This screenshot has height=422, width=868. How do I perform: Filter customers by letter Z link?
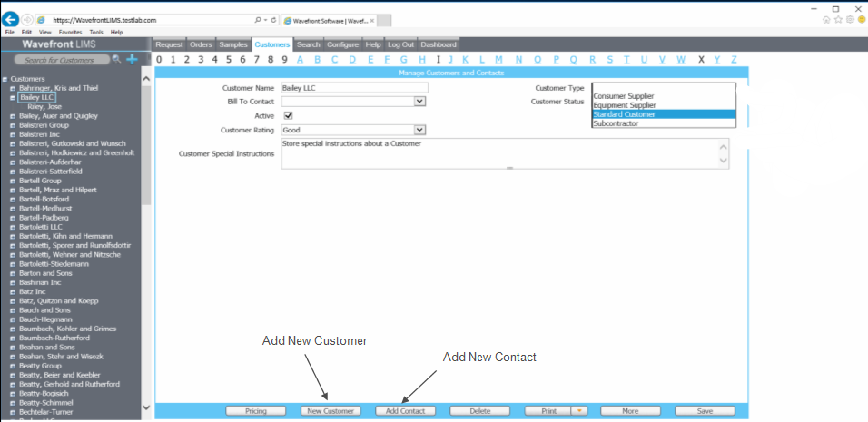[734, 60]
